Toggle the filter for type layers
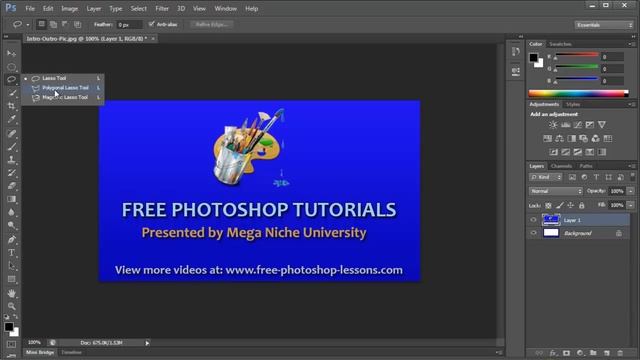 click(596, 177)
